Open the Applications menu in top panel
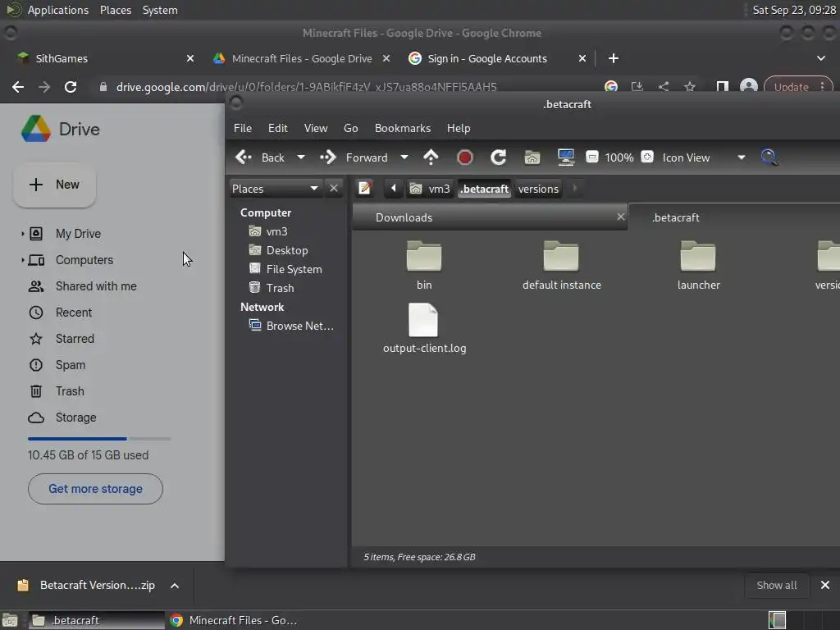The width and height of the screenshot is (840, 630). [58, 10]
